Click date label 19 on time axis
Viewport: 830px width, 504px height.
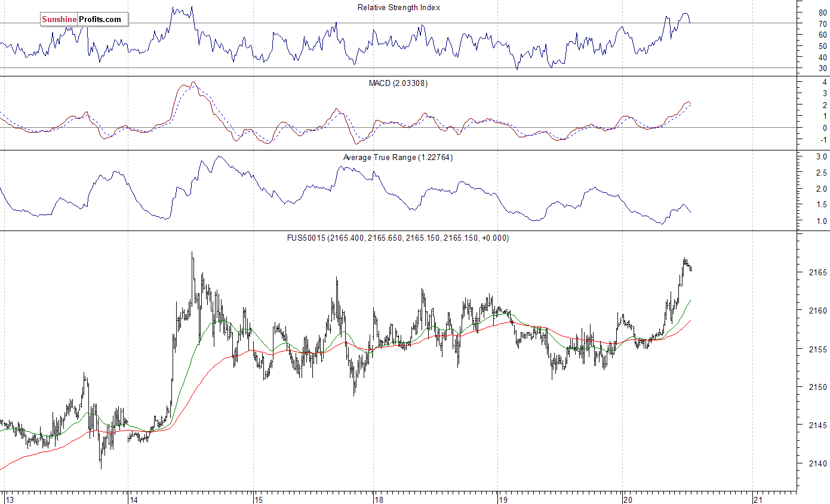click(x=503, y=499)
